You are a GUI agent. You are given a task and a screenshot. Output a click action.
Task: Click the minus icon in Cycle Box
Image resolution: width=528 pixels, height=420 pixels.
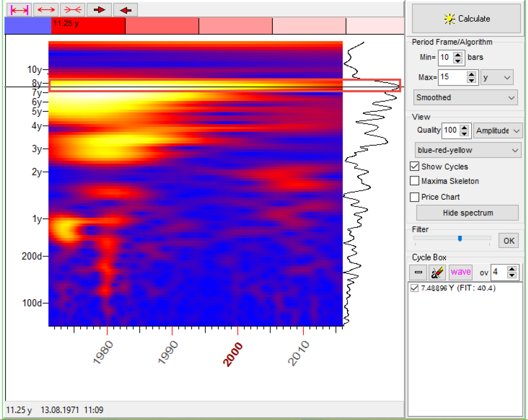pyautogui.click(x=418, y=272)
